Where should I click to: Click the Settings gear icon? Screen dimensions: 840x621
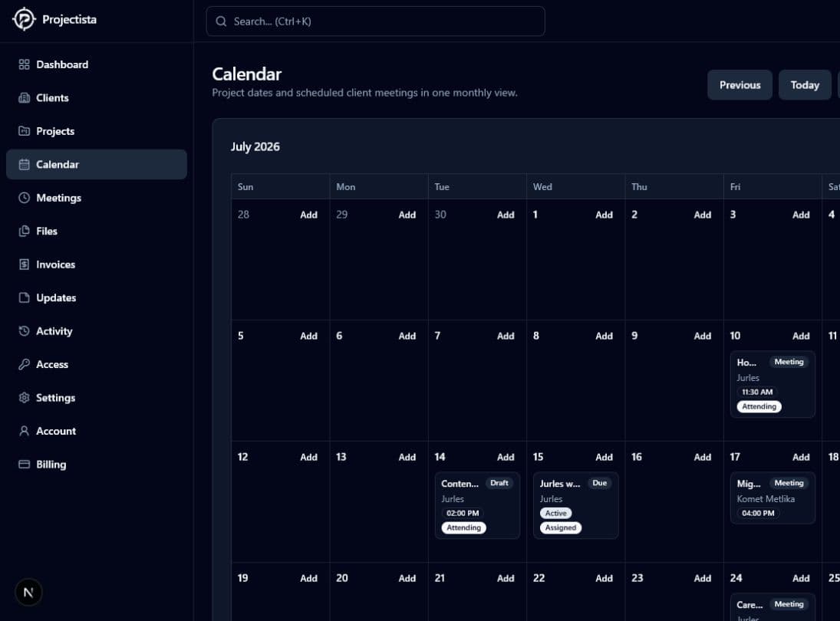tap(24, 397)
